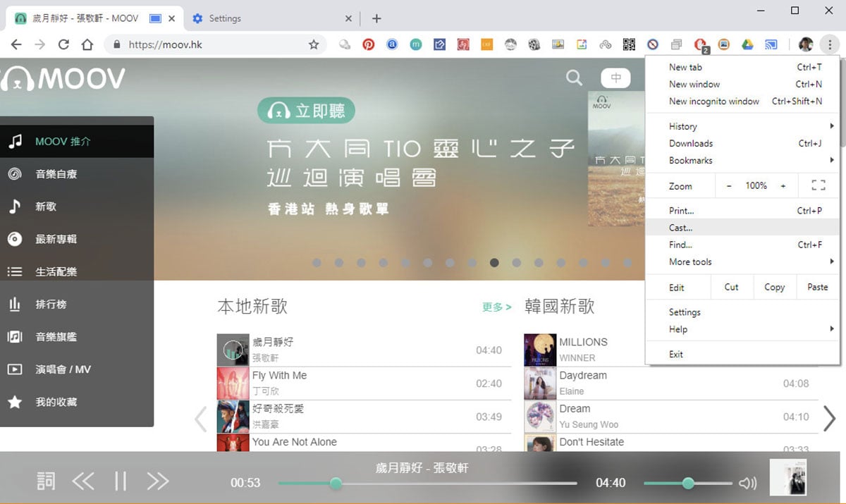
Task: Expand the More tools submenu
Action: [x=742, y=262]
